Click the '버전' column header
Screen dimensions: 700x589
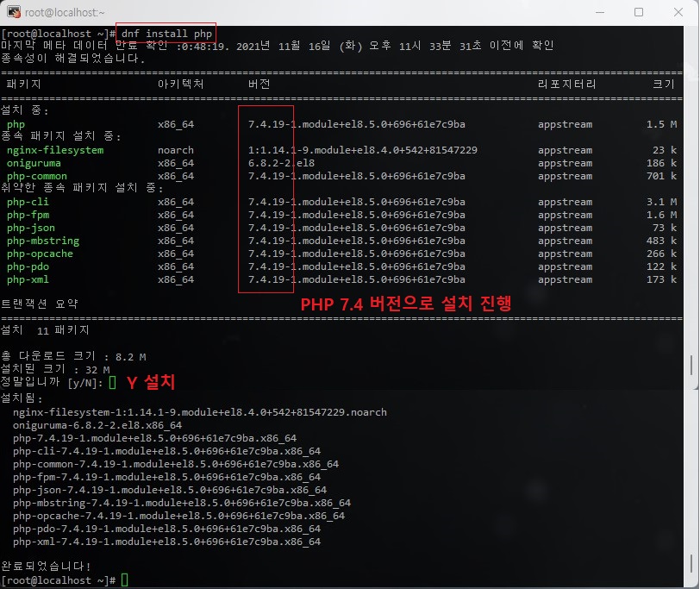coord(259,84)
